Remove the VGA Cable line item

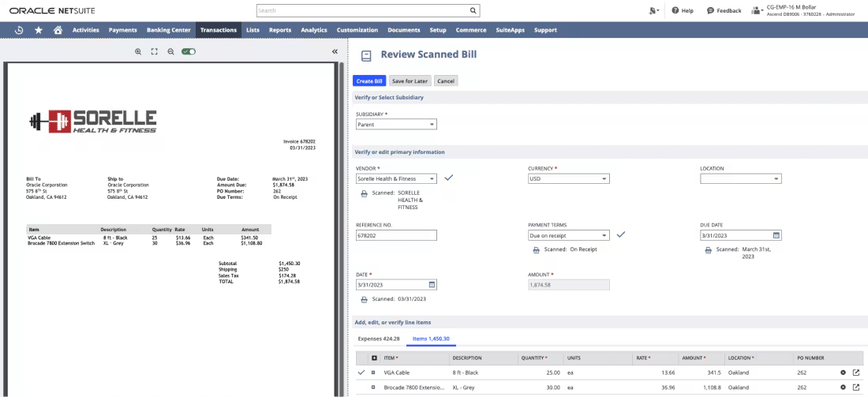(x=843, y=373)
